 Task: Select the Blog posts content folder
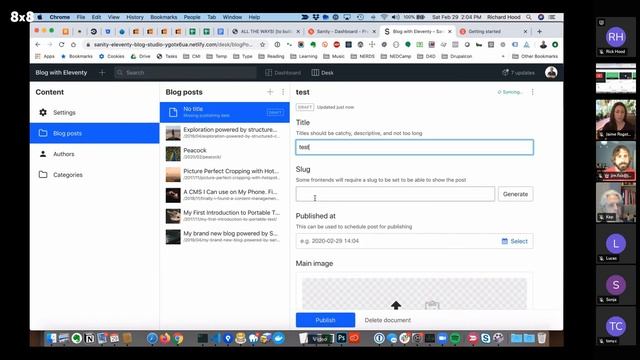94,133
